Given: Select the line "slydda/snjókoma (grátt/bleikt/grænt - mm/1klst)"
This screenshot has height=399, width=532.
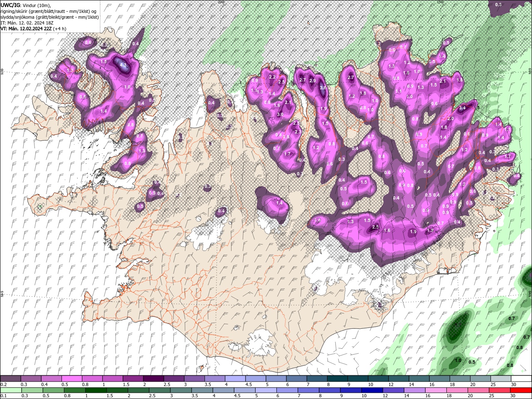Looking at the screenshot, I should click(49, 17).
